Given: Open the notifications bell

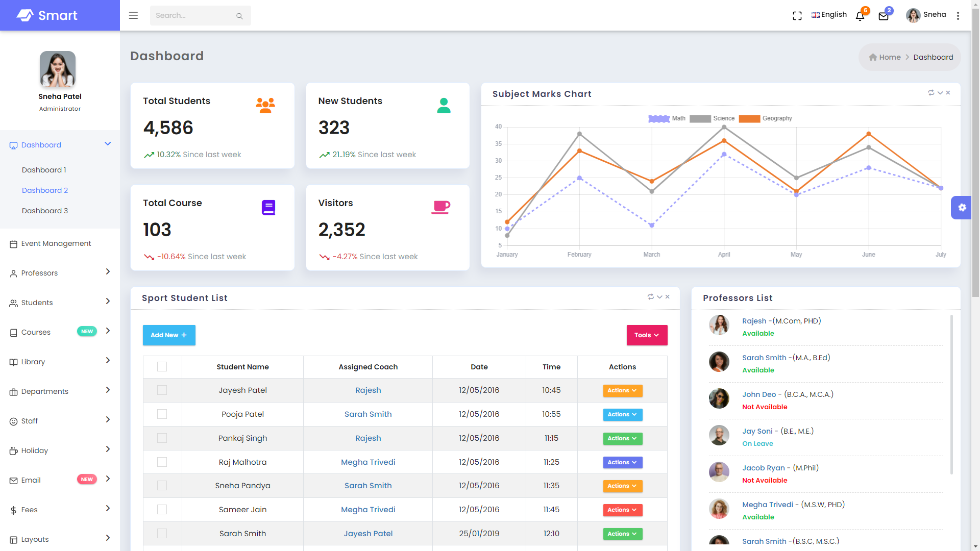Looking at the screenshot, I should [x=860, y=16].
